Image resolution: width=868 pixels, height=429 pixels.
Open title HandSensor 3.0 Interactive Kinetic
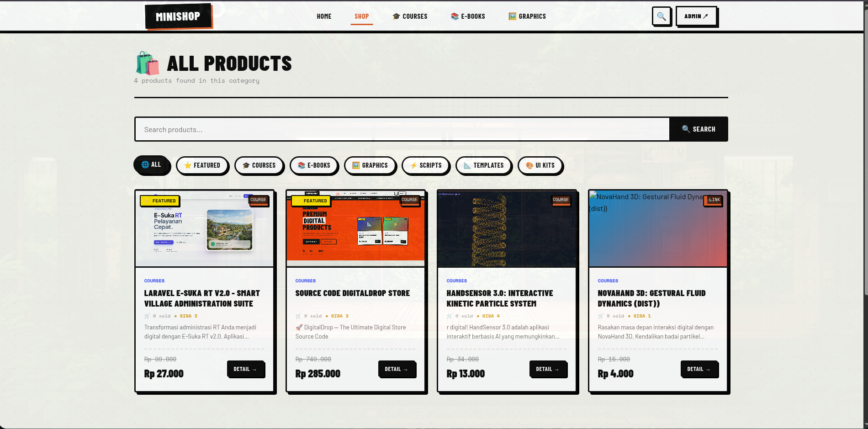coord(500,298)
